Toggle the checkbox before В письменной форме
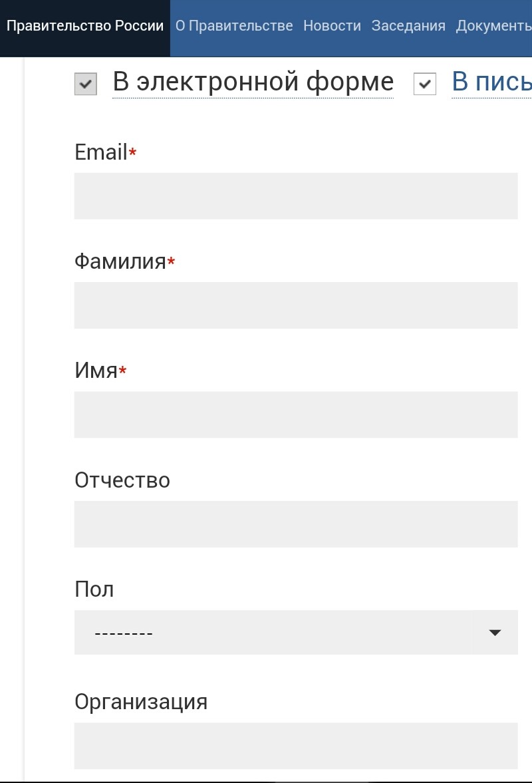This screenshot has width=532, height=783. [425, 84]
